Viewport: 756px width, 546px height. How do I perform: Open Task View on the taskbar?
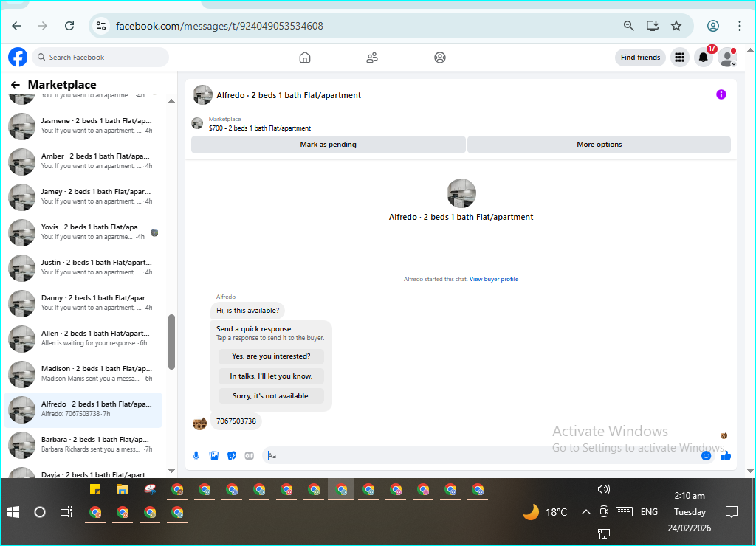click(66, 512)
